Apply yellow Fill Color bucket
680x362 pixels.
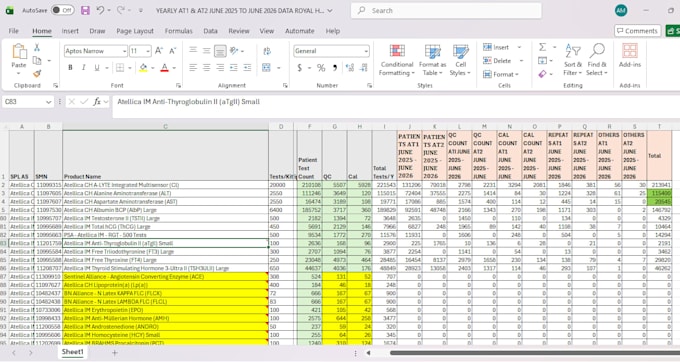143,68
